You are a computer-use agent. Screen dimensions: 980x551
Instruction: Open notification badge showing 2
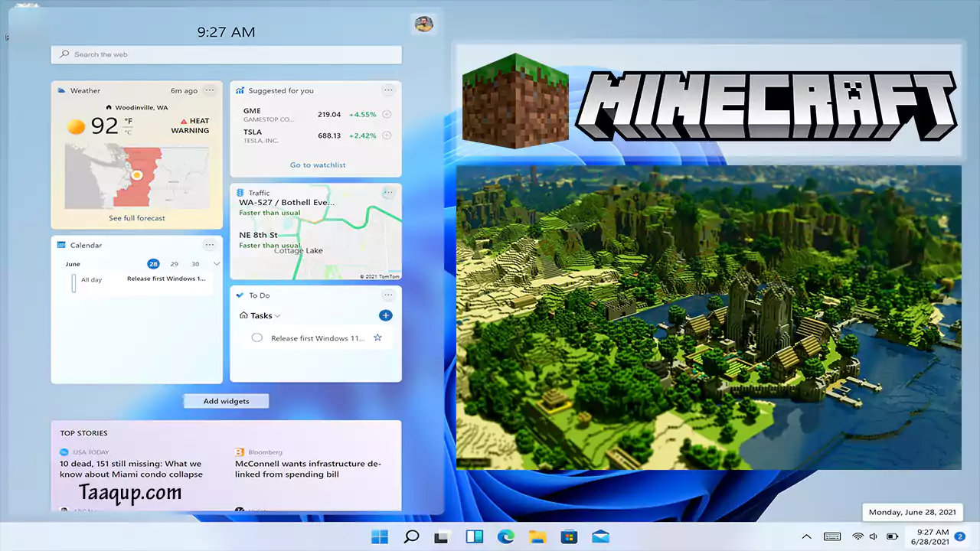point(960,537)
